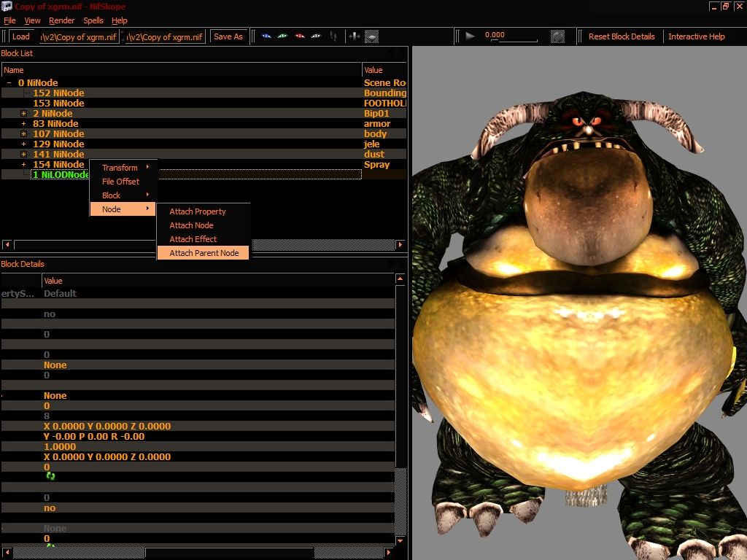This screenshot has height=560, width=747.
Task: Expand the 2 NiNode Bip01 row
Action: pos(23,113)
